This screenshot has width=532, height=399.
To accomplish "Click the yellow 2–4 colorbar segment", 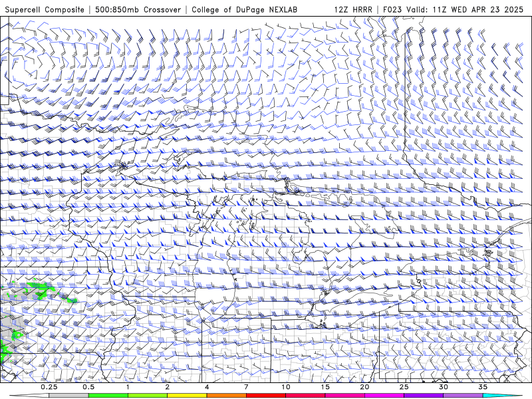I will 187,396.
